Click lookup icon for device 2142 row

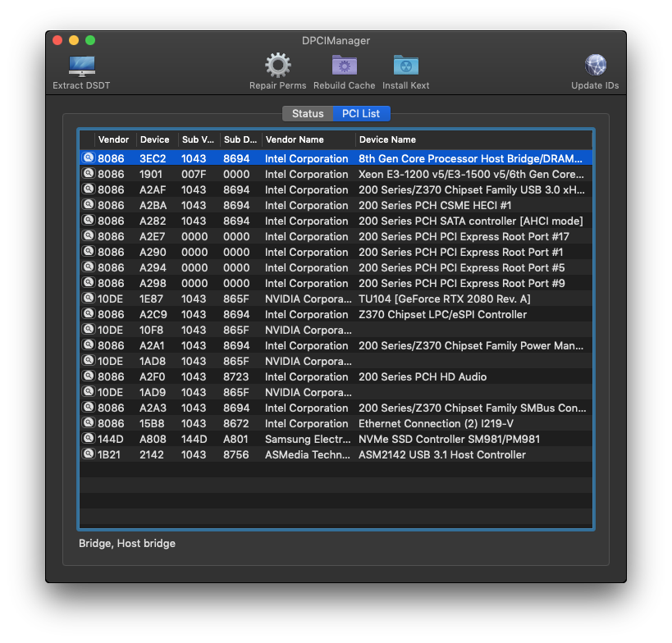tap(89, 454)
